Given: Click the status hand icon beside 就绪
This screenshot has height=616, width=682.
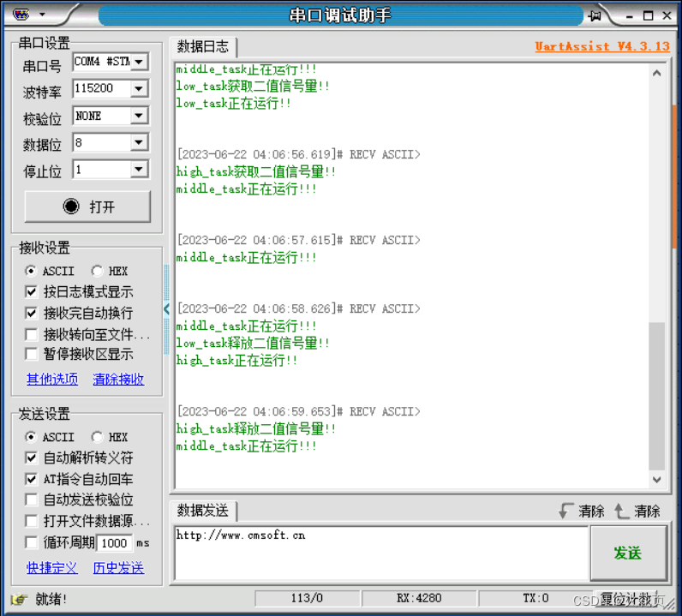Looking at the screenshot, I should click(x=19, y=600).
